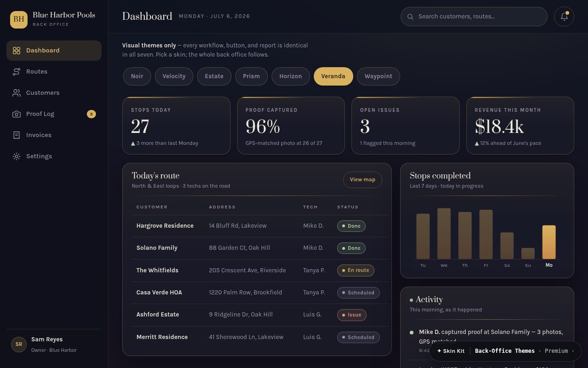Click the search magnifier icon

[x=411, y=17]
